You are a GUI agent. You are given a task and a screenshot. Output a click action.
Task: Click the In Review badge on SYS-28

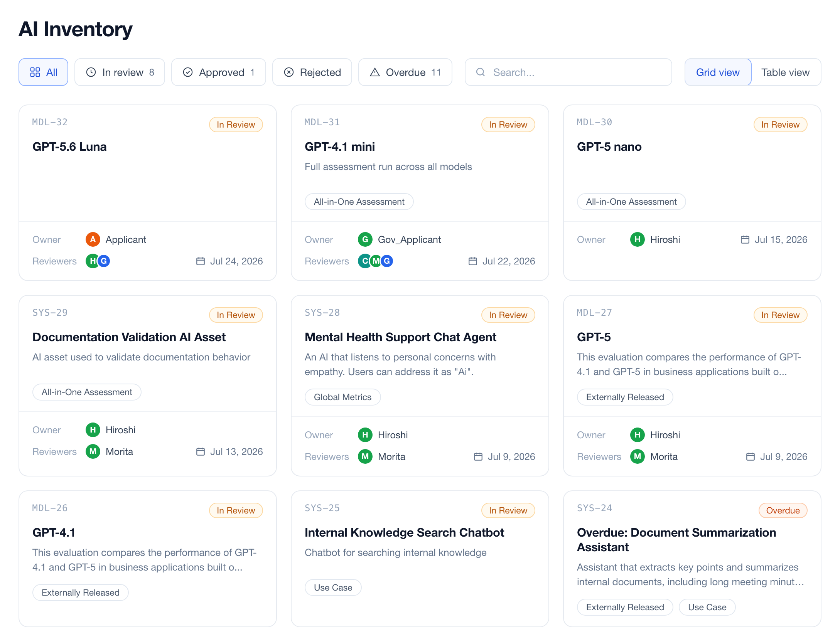[x=508, y=315]
